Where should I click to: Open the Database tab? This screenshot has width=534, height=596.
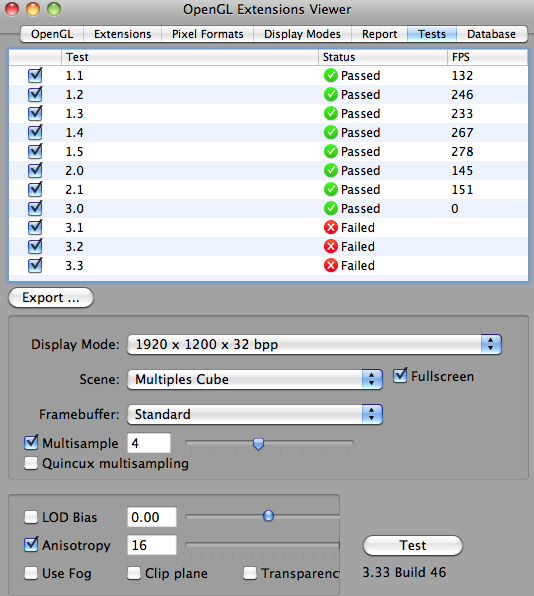(x=491, y=34)
